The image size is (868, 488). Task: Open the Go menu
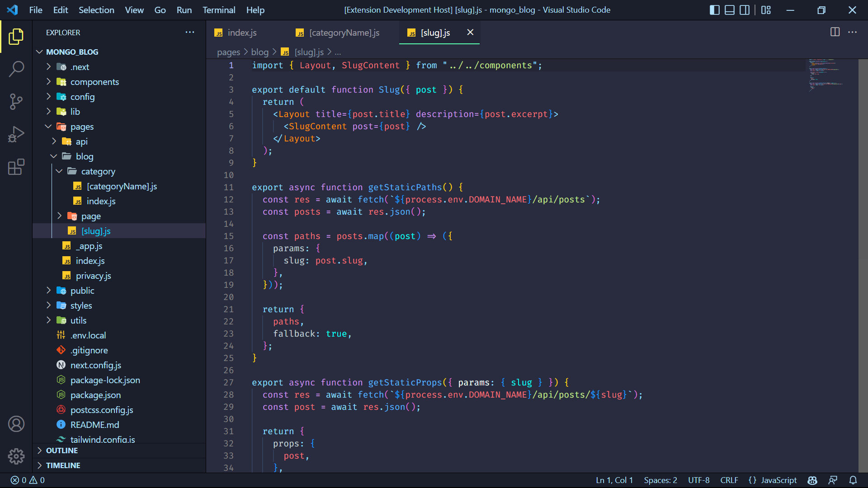[x=160, y=10]
